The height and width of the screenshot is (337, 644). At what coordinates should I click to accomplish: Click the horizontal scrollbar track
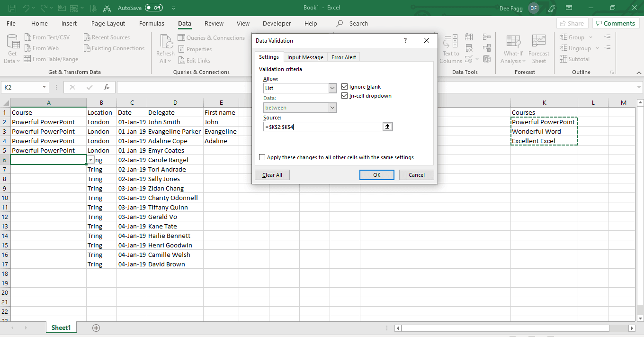[515, 328]
